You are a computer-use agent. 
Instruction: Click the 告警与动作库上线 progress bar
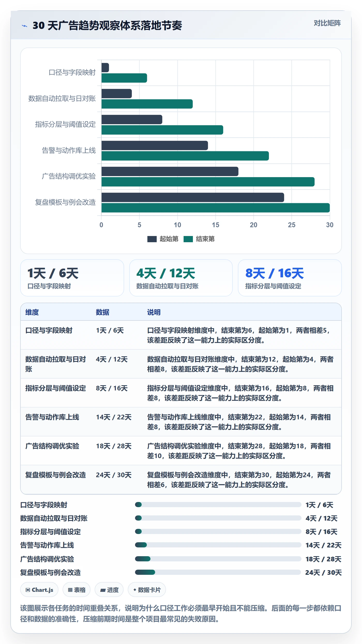pos(218,545)
